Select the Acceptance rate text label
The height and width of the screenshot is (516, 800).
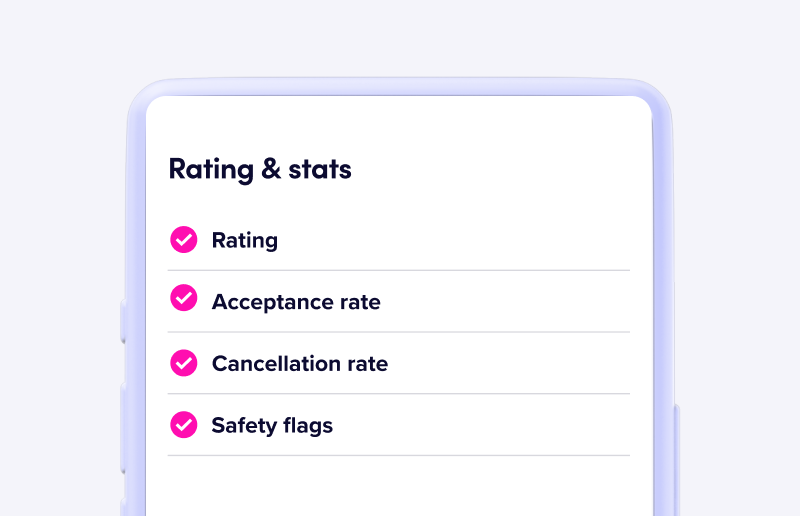pyautogui.click(x=296, y=302)
